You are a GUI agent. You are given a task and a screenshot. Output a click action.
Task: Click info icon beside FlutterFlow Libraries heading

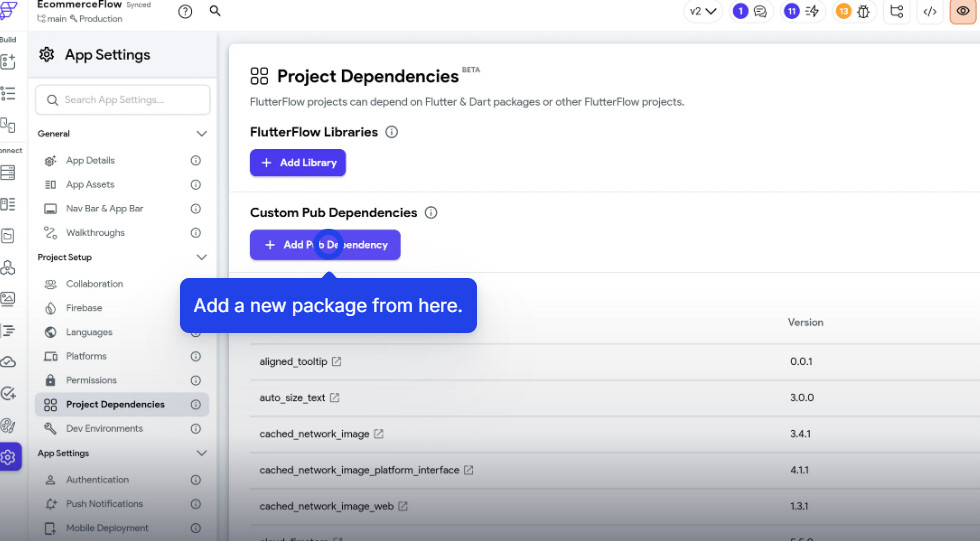[x=391, y=132]
